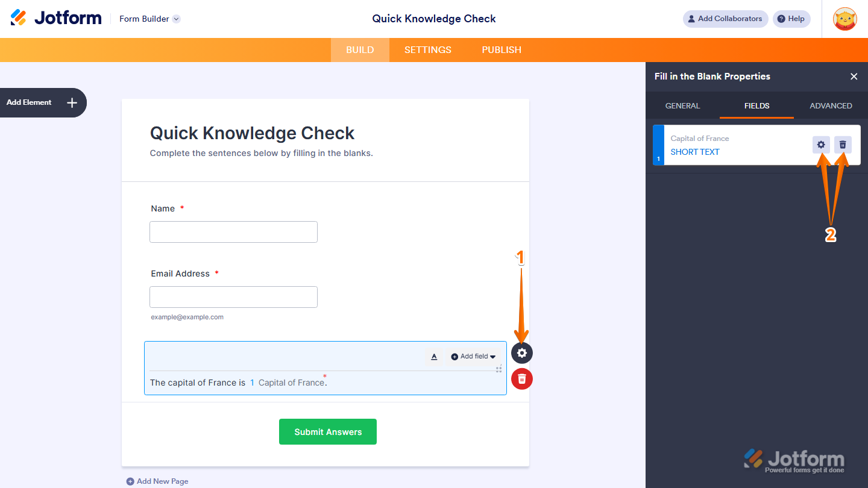Switch to the SETTINGS tab
Screen dimensions: 868x488
[x=428, y=50]
